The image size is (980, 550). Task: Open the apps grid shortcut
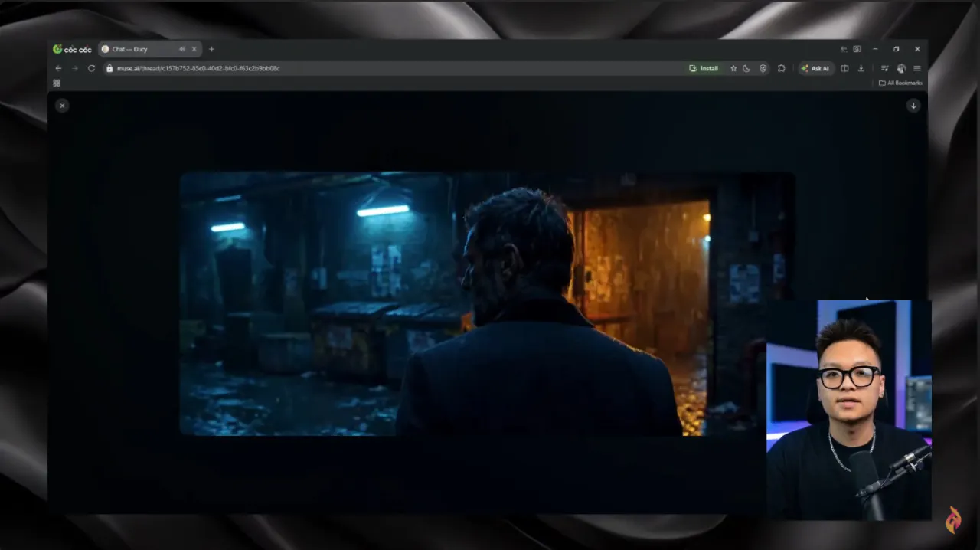pos(57,83)
